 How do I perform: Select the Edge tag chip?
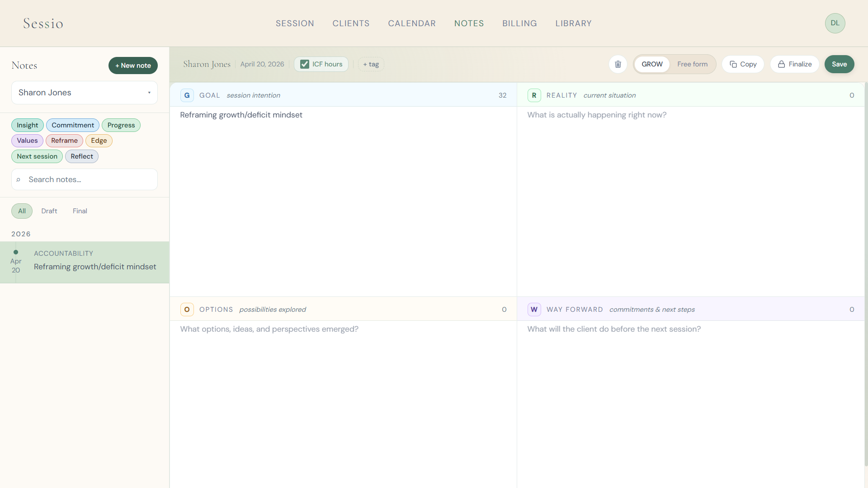pyautogui.click(x=99, y=141)
